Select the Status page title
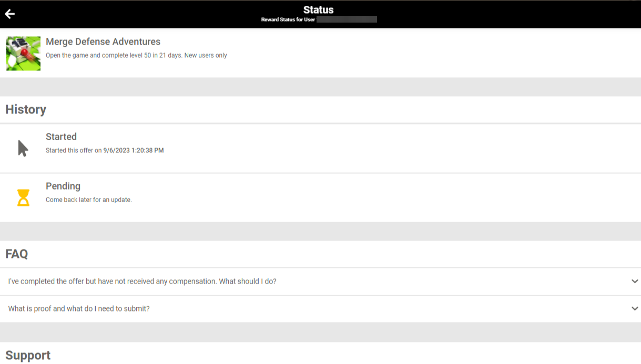This screenshot has height=364, width=641. pos(318,9)
